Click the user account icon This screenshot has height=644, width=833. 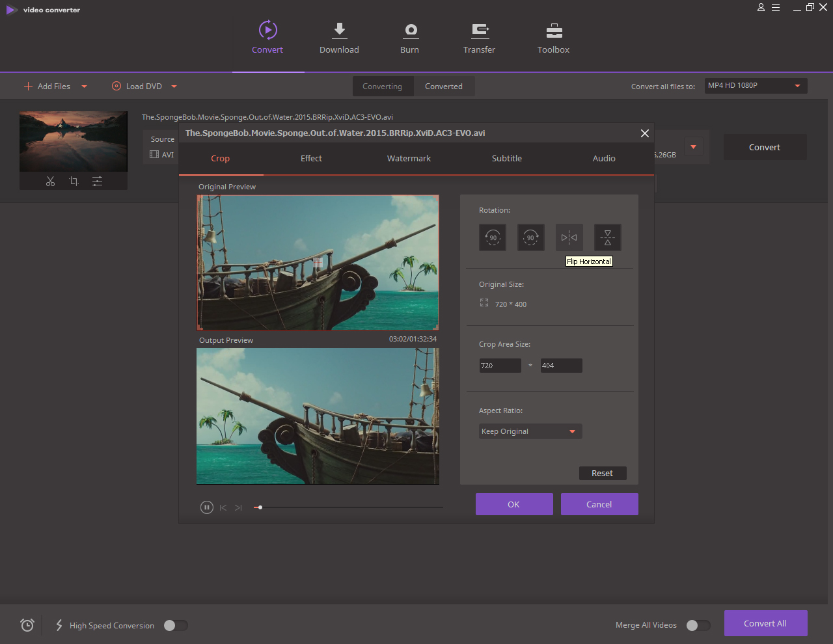[x=761, y=8]
